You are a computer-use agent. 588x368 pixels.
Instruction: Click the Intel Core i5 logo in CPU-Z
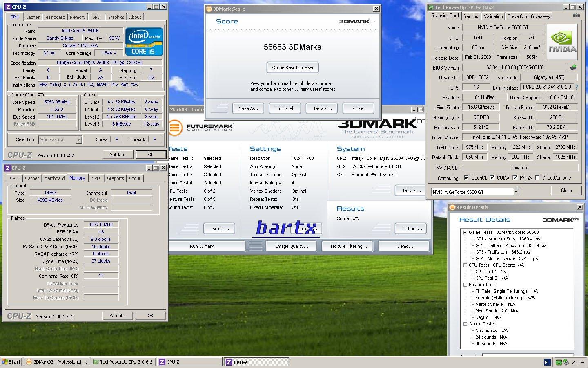tap(144, 42)
